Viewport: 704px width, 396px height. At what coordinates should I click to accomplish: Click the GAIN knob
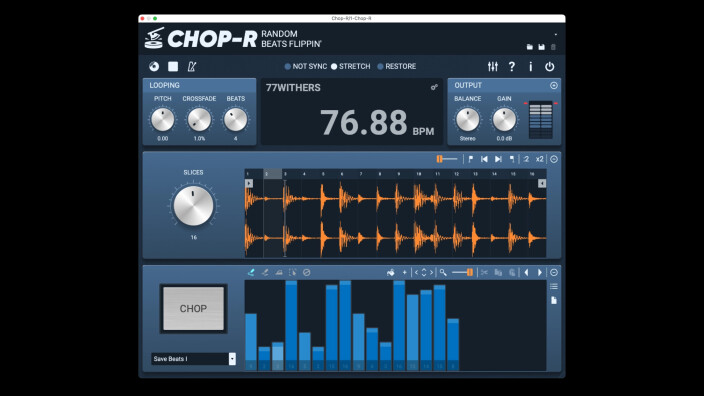(x=504, y=120)
